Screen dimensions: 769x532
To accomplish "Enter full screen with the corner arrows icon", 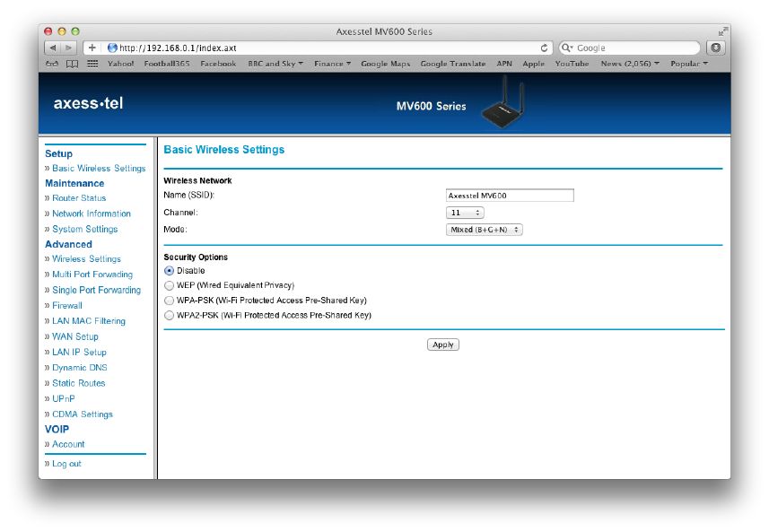I will [722, 31].
